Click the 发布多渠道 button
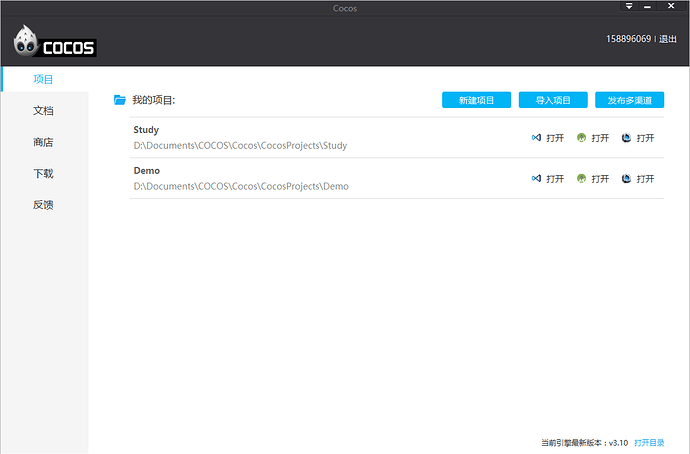This screenshot has width=690, height=454. (x=630, y=100)
